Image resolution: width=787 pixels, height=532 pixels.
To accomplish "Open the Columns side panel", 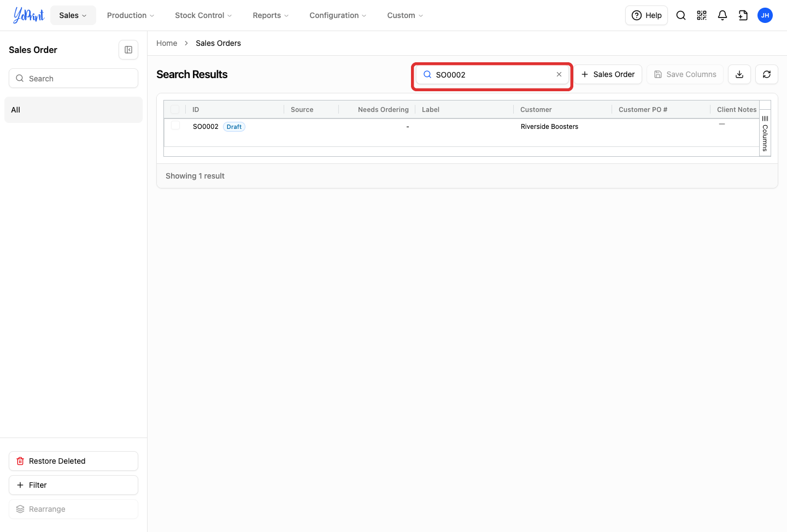I will [x=765, y=133].
